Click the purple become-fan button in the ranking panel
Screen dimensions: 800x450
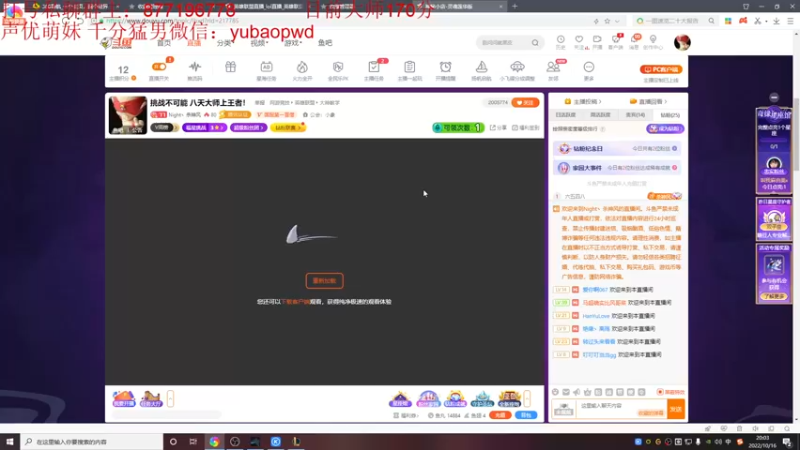[x=665, y=129]
